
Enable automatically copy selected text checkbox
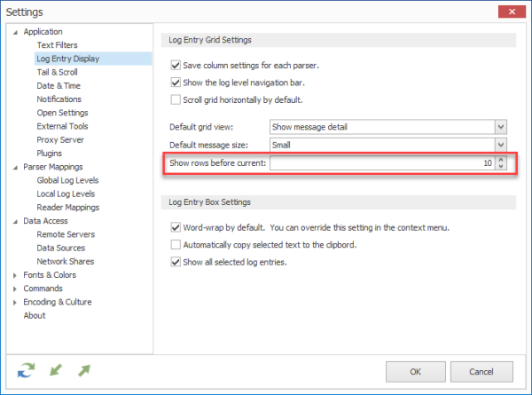176,244
